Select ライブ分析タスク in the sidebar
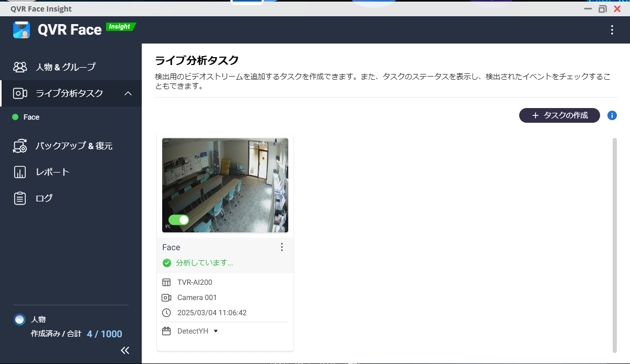The image size is (630, 364). coord(71,93)
